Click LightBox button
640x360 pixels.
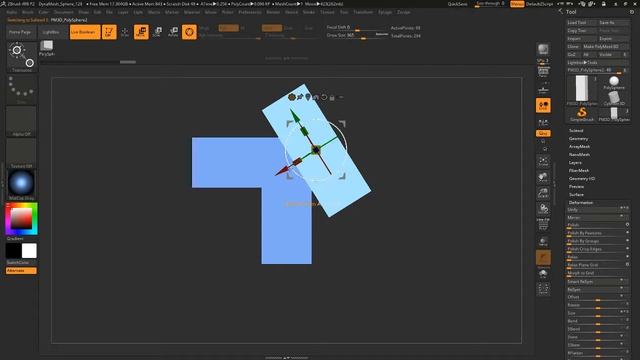[51, 32]
